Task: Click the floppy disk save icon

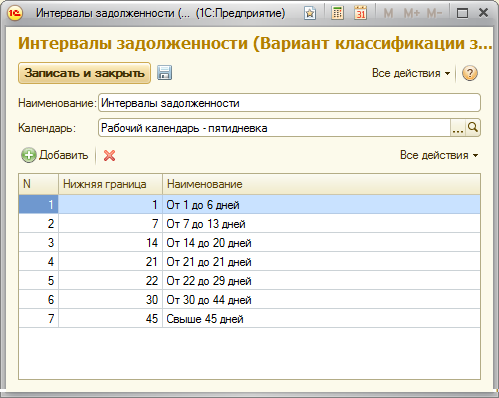Action: (x=164, y=73)
